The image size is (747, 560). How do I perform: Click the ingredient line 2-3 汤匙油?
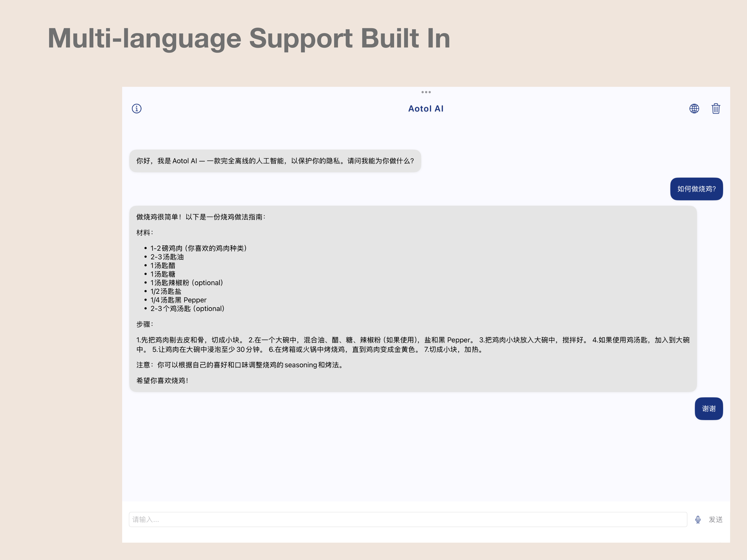pyautogui.click(x=167, y=257)
